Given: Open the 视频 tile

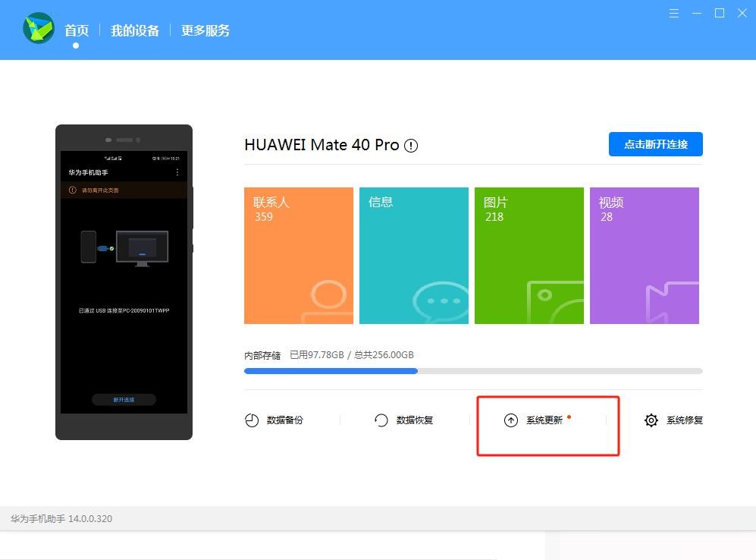Looking at the screenshot, I should click(x=644, y=256).
